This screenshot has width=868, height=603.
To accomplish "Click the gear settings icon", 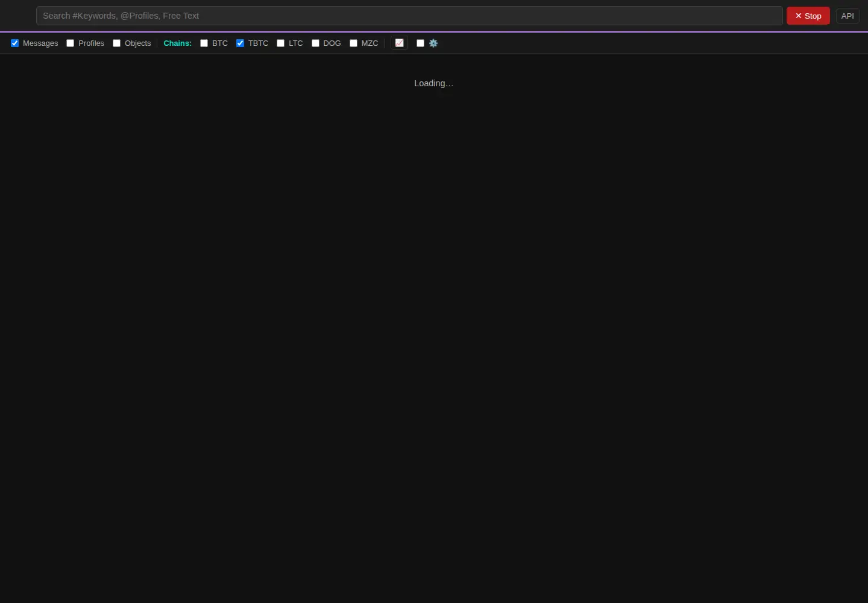I will [x=433, y=43].
